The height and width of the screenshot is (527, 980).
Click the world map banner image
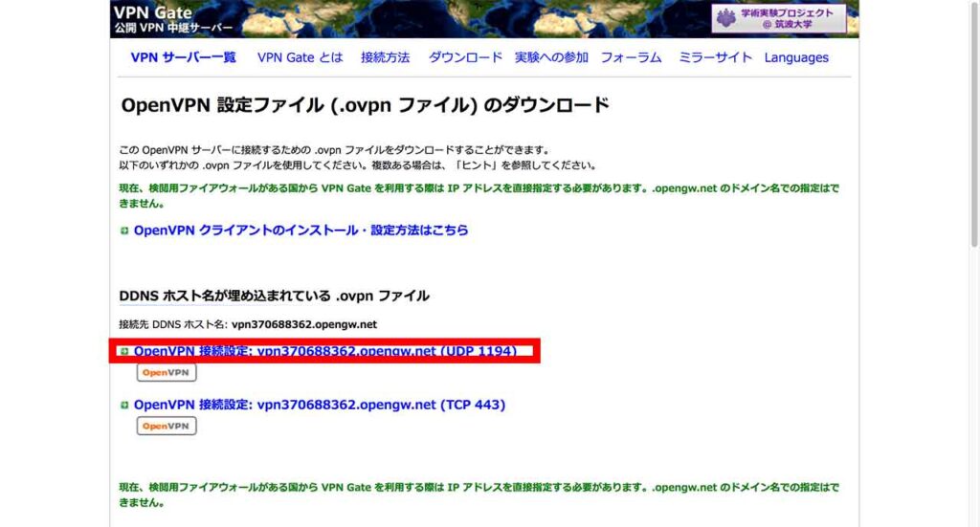[x=469, y=18]
